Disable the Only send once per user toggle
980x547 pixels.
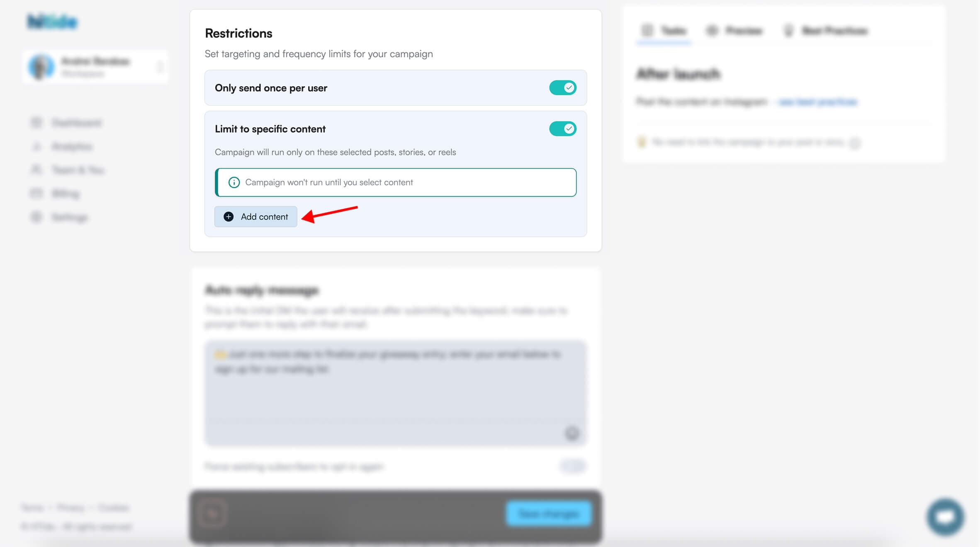tap(562, 88)
